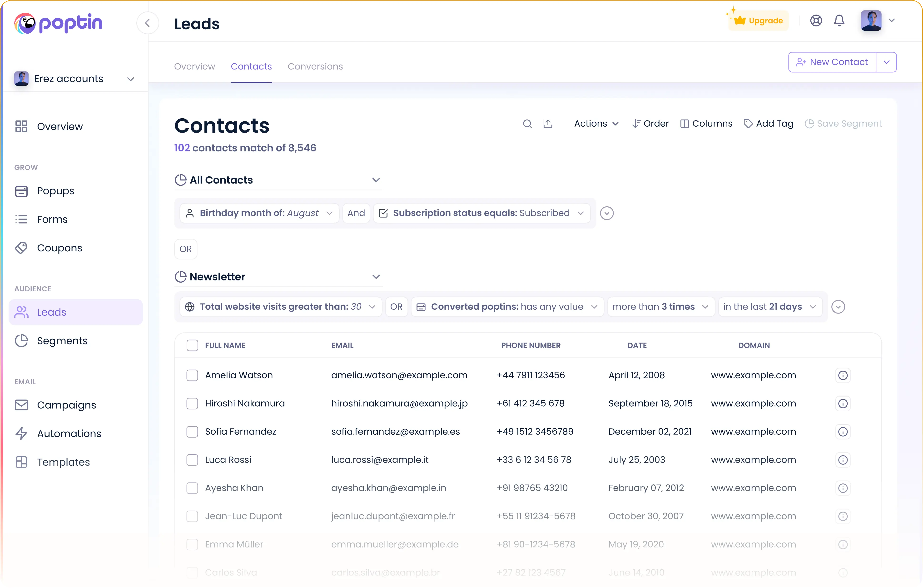This screenshot has height=588, width=923.
Task: Open the notifications bell
Action: 839,21
